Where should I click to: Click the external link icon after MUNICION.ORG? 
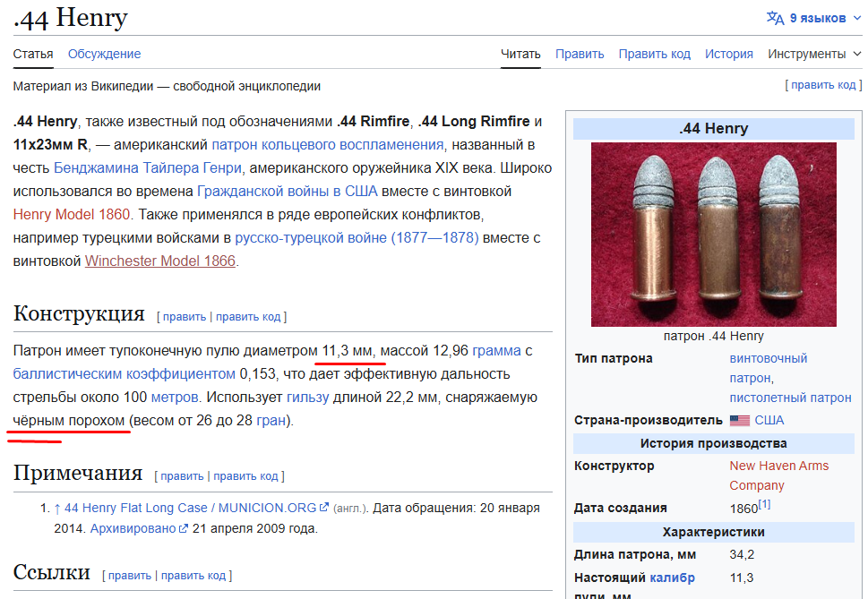pyautogui.click(x=324, y=507)
